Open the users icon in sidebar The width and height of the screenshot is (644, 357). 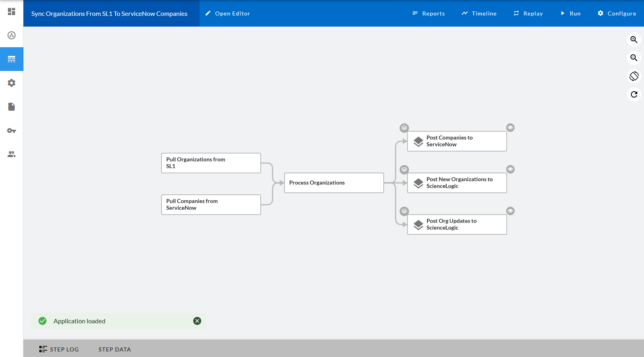12,154
